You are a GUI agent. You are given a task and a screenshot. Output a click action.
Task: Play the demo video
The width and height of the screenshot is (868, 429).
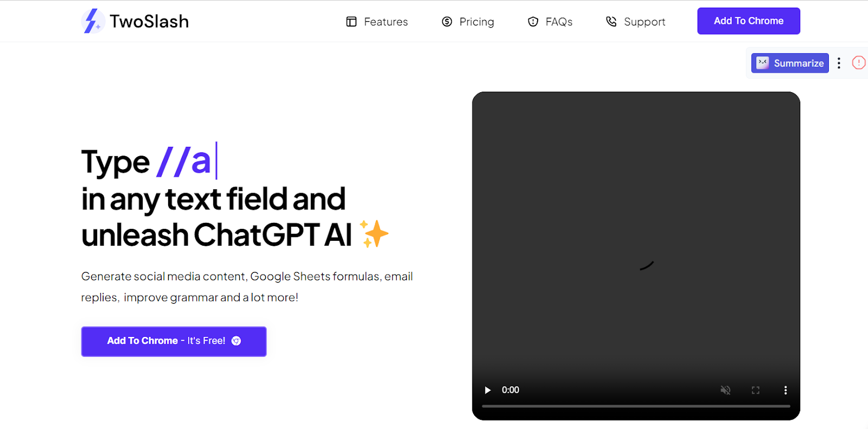(x=488, y=390)
